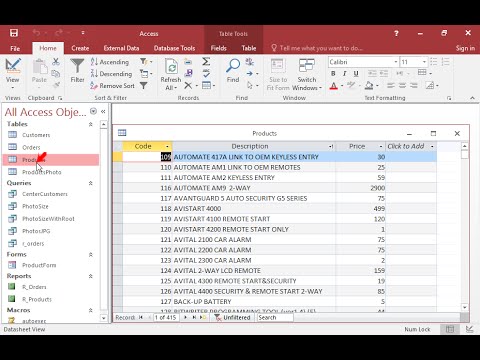
Task: Align text left
Action: (391, 86)
